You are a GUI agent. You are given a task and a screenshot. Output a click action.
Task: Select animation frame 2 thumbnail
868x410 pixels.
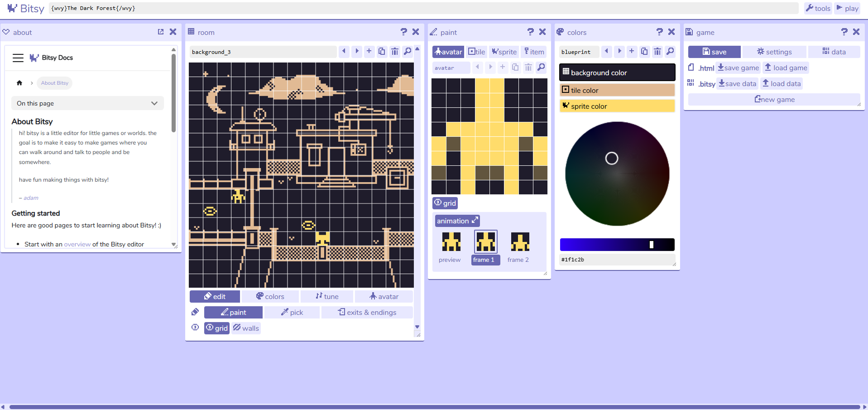[x=519, y=247]
